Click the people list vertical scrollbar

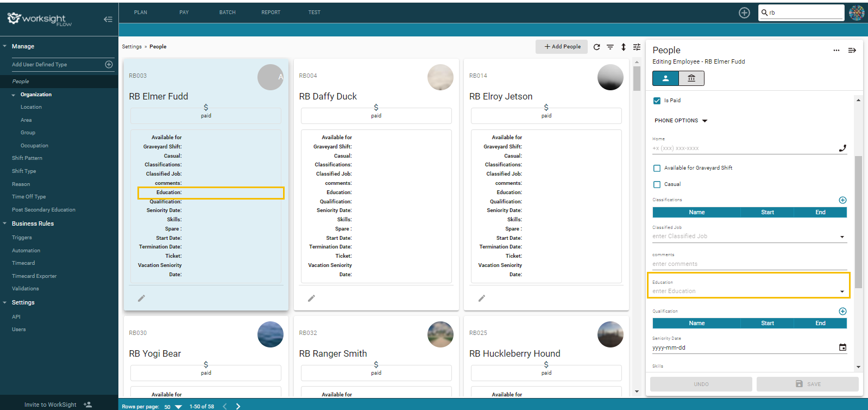[637, 78]
